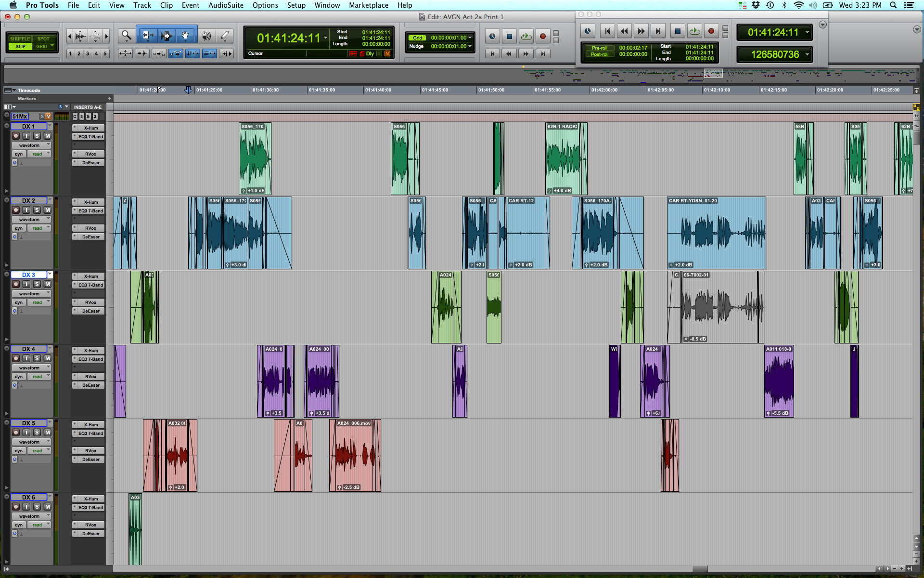Select the Pencil tool
This screenshot has height=578, width=924.
coord(224,35)
